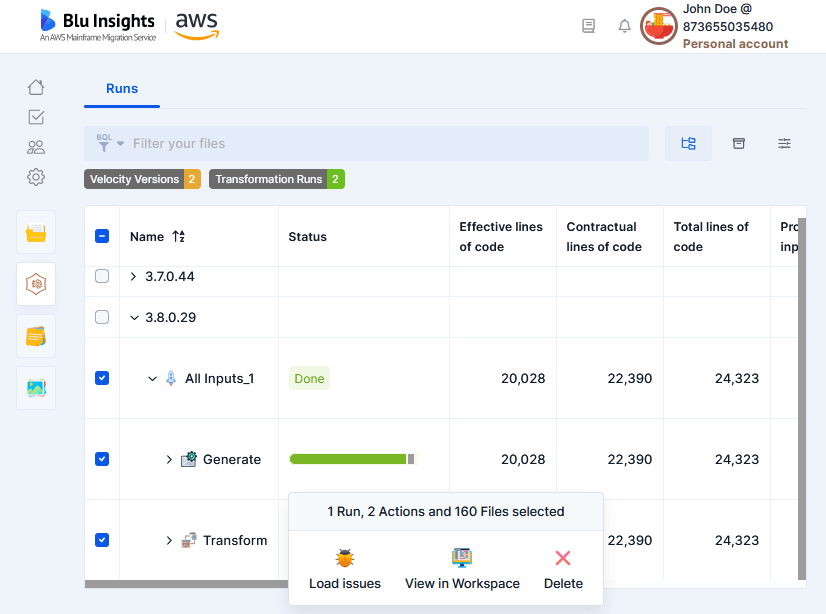The image size is (826, 614).
Task: Click the AWS logo
Action: pos(196,26)
